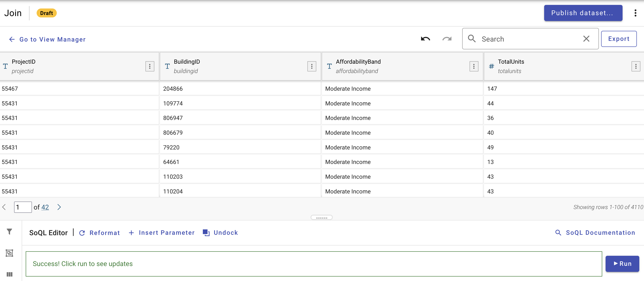The width and height of the screenshot is (644, 281).
Task: Click the Insert Parameter label
Action: click(166, 233)
